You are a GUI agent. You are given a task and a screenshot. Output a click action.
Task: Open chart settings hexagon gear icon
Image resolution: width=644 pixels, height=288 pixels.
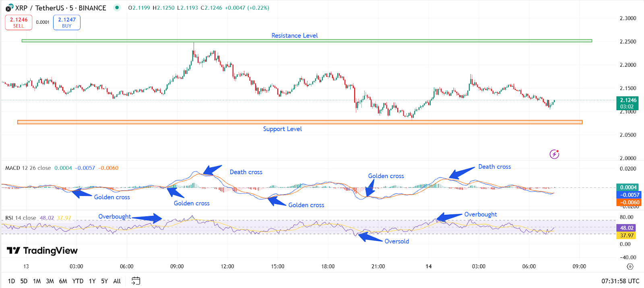pos(630,266)
